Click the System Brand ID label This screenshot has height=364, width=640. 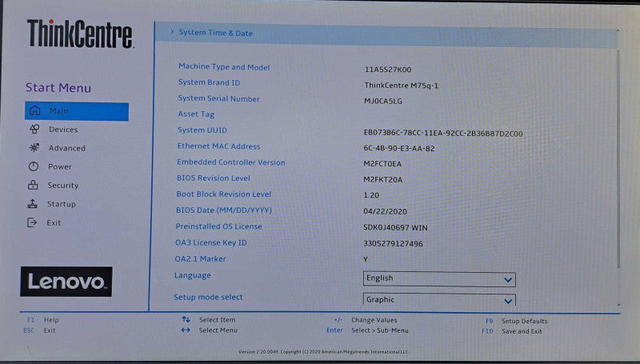click(x=209, y=82)
